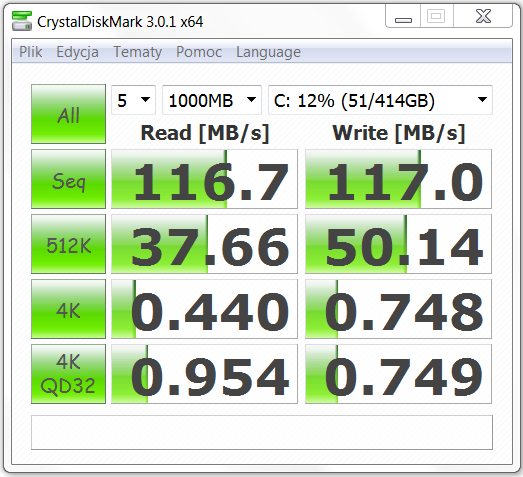Open the drive selector C: 12% dropdown

[x=380, y=100]
